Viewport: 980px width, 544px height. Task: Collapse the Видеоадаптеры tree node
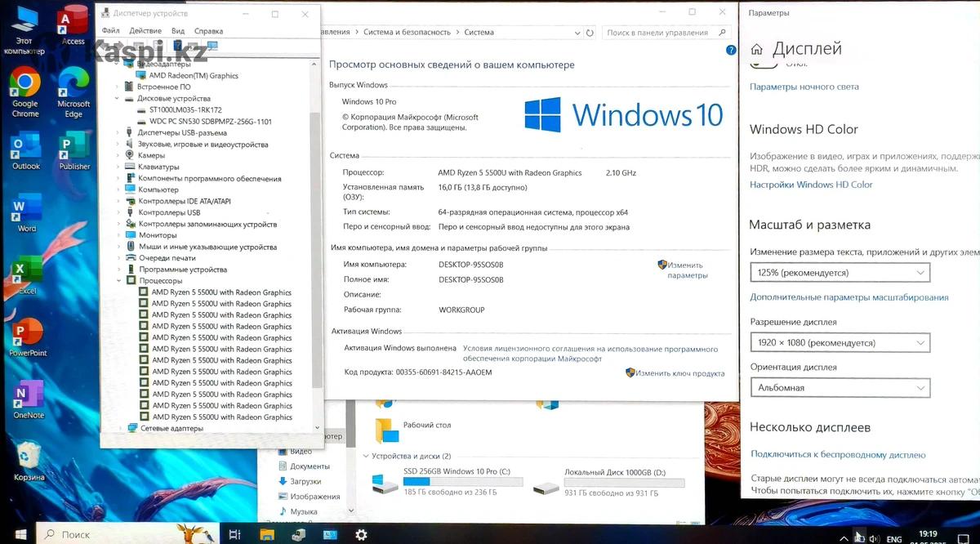pyautogui.click(x=118, y=64)
